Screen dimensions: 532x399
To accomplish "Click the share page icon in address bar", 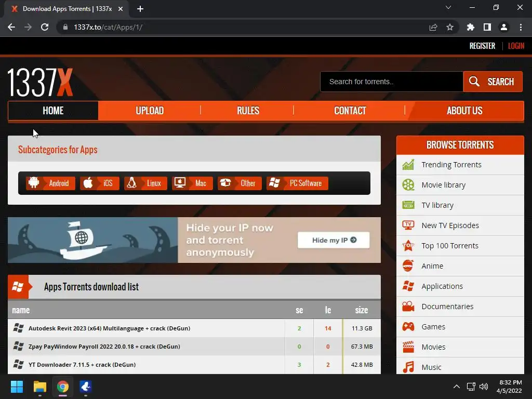I will 433,27.
